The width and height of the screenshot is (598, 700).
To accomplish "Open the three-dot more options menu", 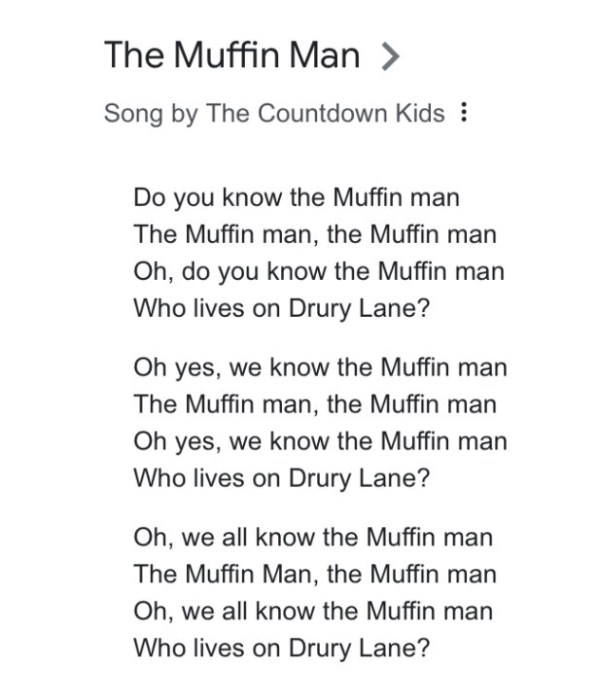I will (464, 112).
